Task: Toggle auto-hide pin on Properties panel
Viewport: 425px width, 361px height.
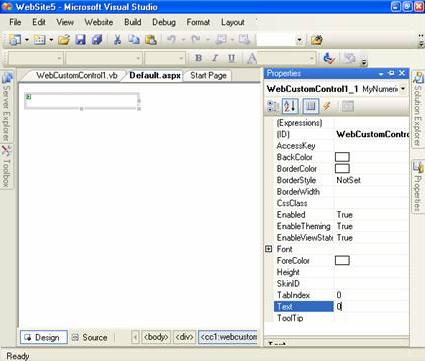Action: click(391, 73)
